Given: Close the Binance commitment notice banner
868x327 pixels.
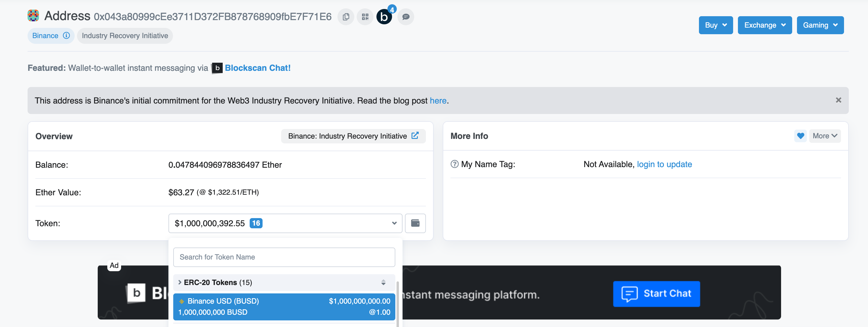Looking at the screenshot, I should pos(838,100).
